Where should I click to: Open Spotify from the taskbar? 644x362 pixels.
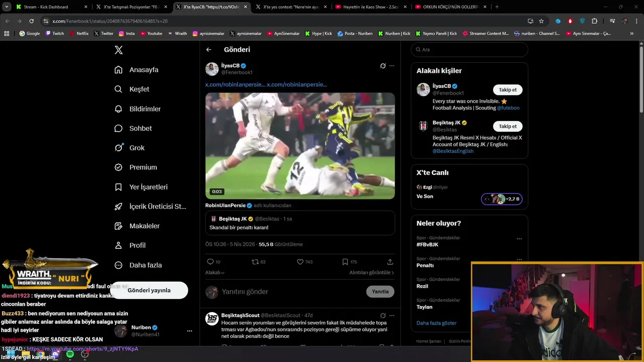coord(70,354)
